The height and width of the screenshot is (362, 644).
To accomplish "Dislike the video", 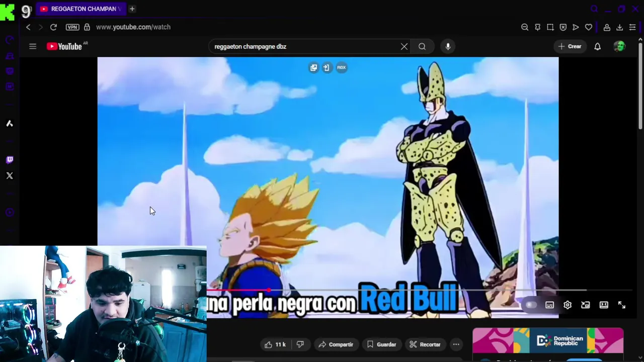I will tap(300, 344).
